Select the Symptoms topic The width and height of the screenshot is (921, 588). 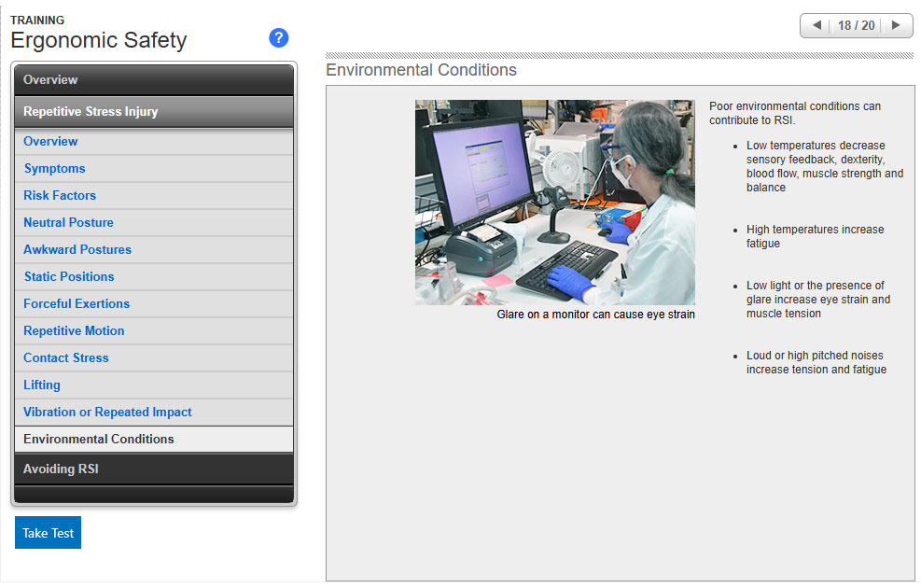pos(54,169)
